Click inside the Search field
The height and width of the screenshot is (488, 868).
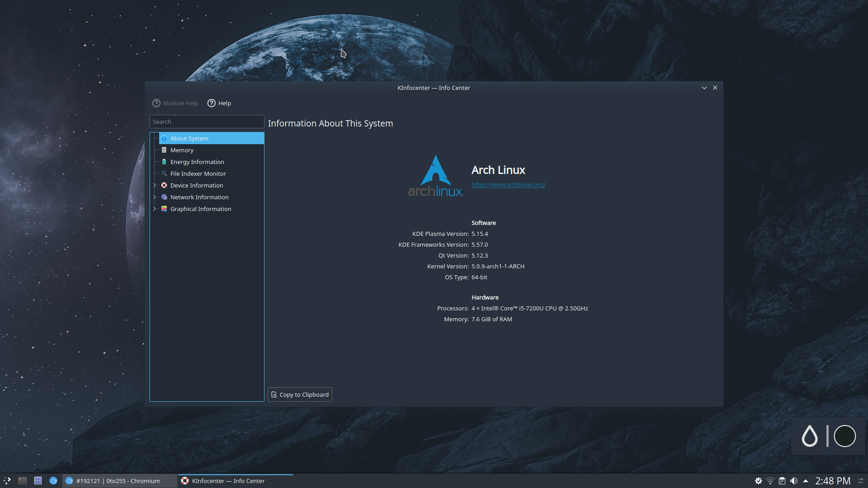(x=207, y=121)
